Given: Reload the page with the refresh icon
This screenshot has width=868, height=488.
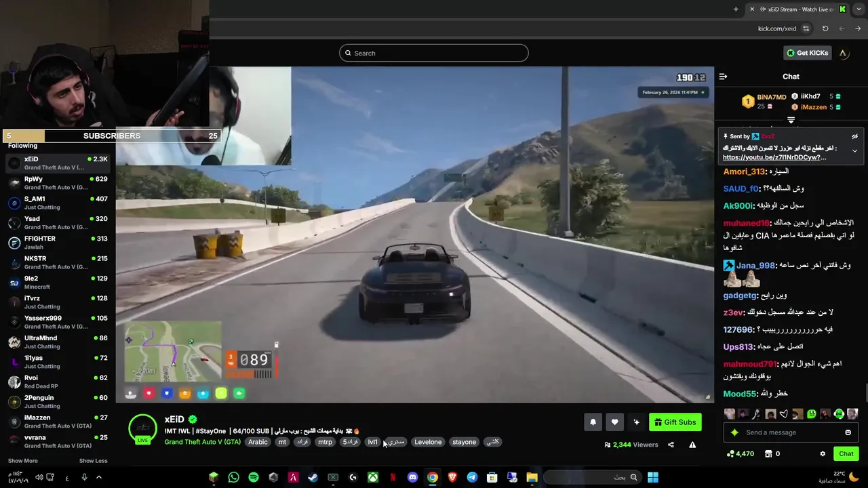Looking at the screenshot, I should (825, 28).
